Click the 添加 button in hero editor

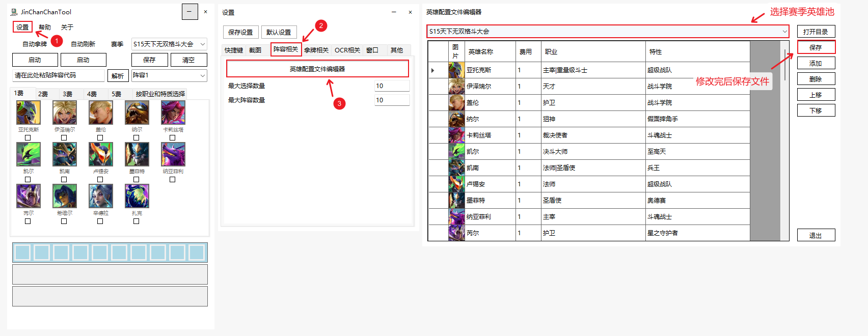pyautogui.click(x=816, y=63)
